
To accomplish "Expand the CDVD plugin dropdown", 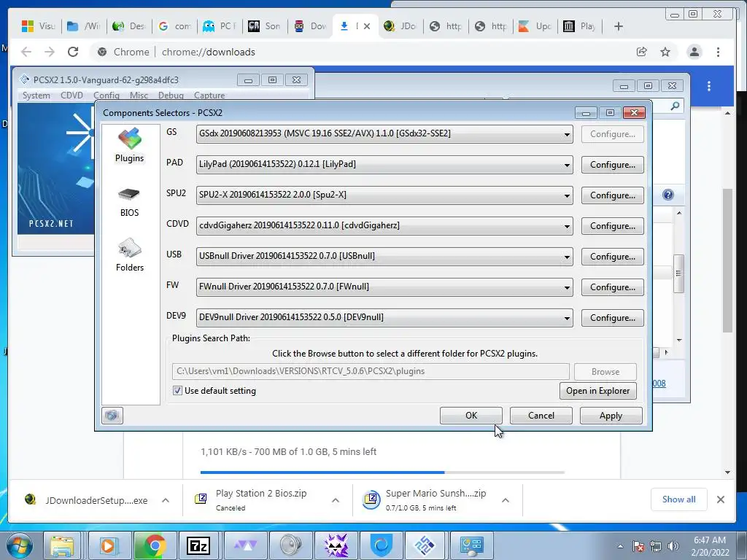I will pos(566,226).
